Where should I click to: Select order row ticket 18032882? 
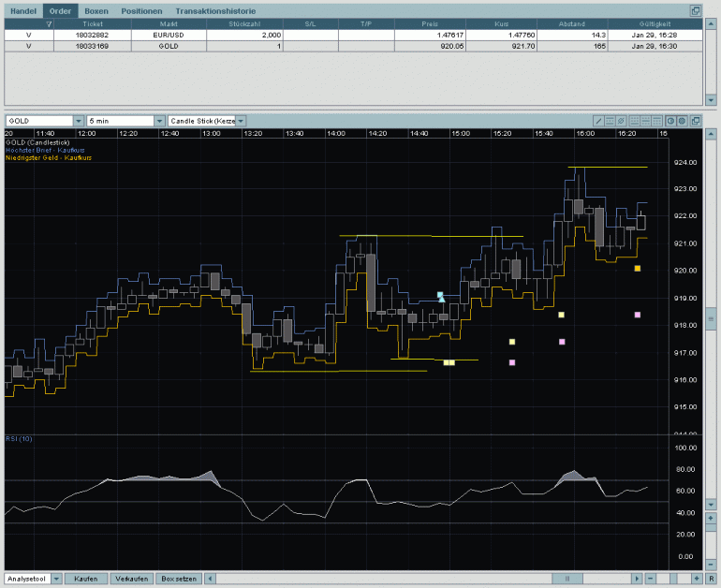(x=353, y=35)
